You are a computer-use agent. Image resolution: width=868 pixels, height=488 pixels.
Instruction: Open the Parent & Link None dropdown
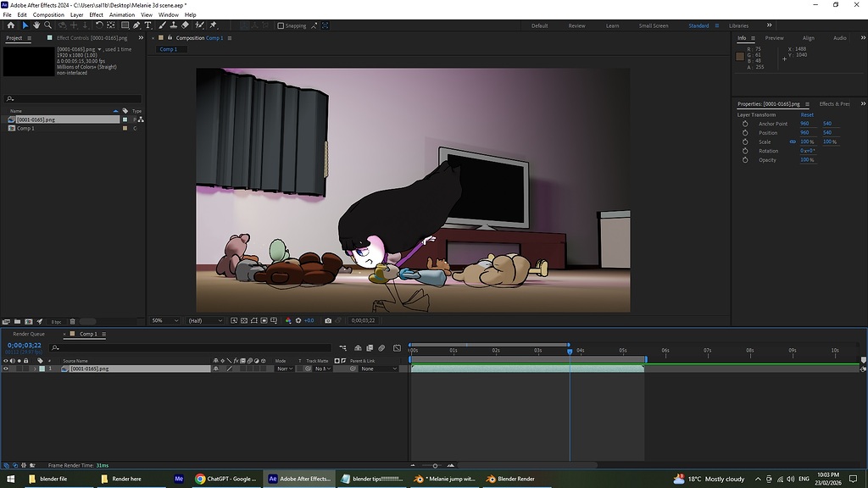(379, 369)
